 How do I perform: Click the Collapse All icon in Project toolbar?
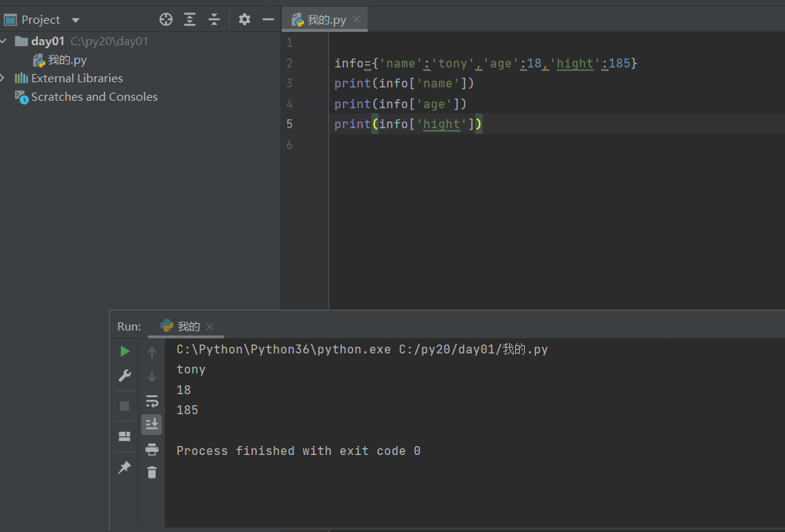(213, 19)
